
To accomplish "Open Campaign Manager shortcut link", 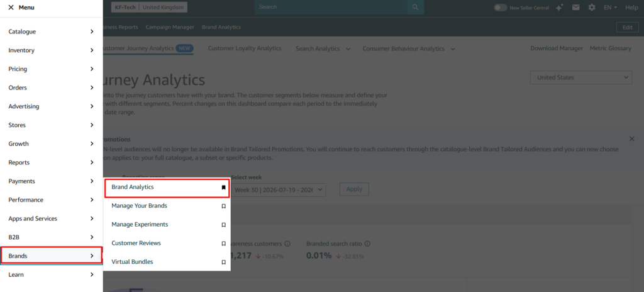I will point(170,27).
